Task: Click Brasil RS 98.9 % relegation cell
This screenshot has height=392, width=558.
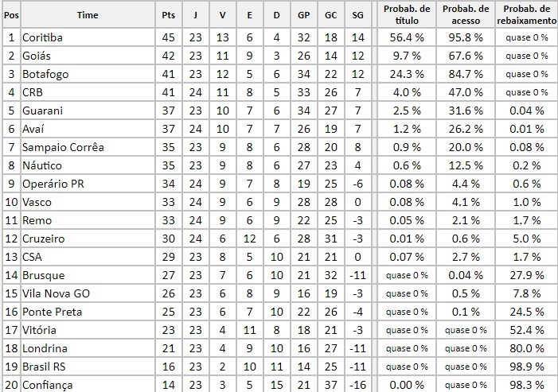Action: click(527, 367)
